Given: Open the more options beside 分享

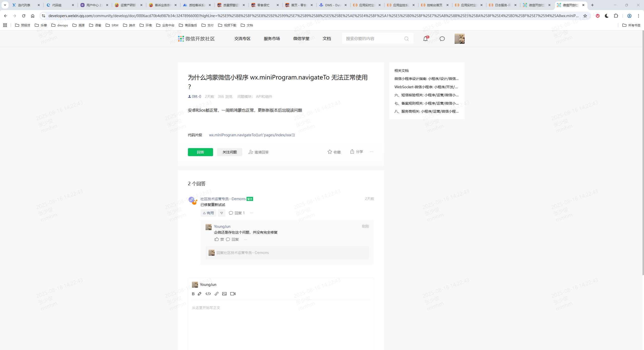Looking at the screenshot, I should [x=372, y=152].
